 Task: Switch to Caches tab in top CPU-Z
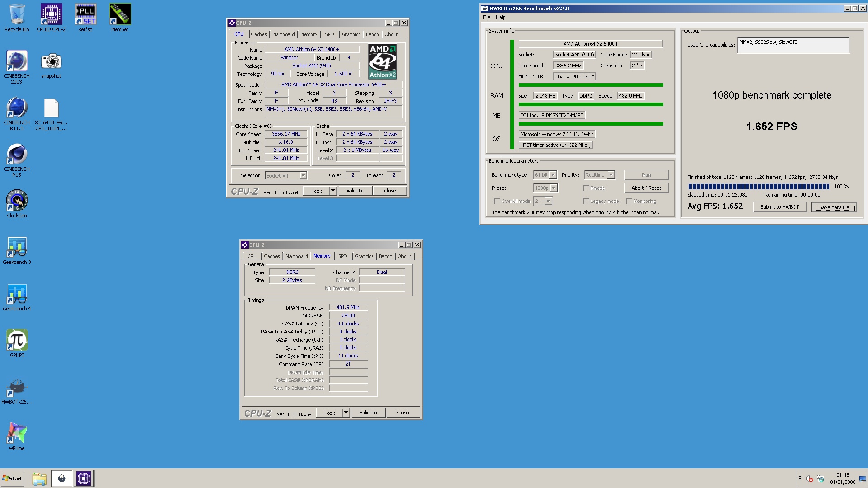point(259,34)
